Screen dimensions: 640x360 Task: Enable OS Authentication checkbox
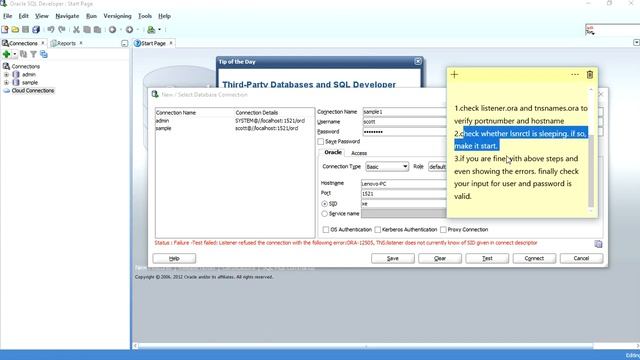(326, 230)
